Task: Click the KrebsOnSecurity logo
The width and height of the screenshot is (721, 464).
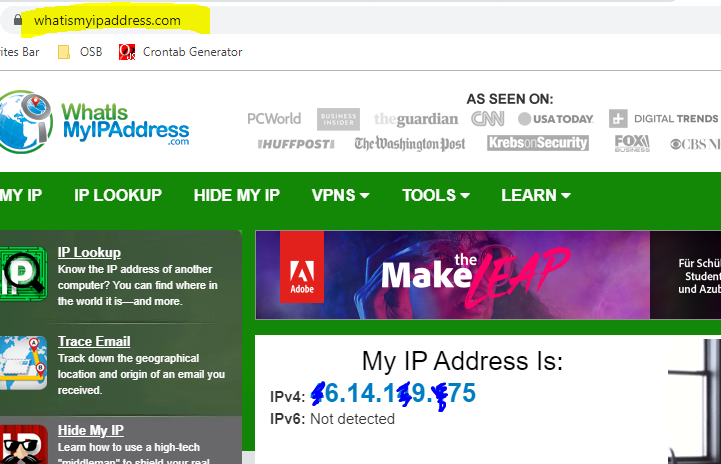Action: [x=538, y=143]
